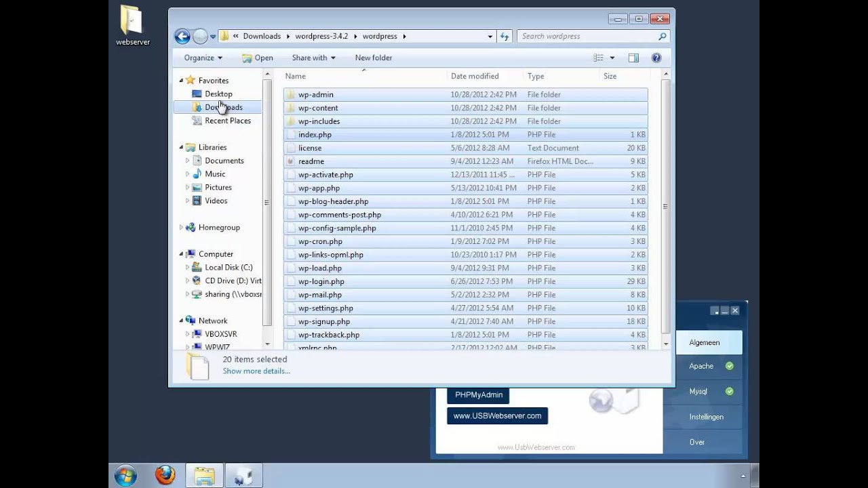Click the Change your view icon
The image size is (868, 488).
pyautogui.click(x=599, y=58)
